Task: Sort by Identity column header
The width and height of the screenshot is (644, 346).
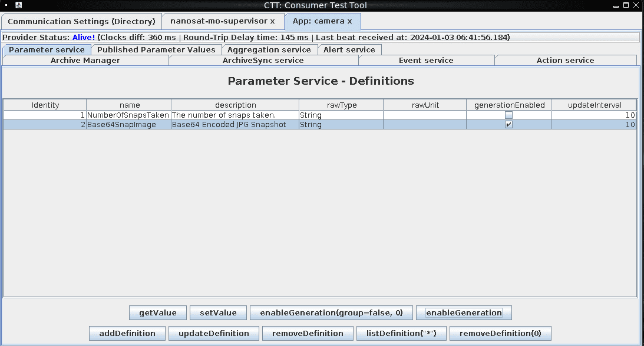Action: tap(45, 105)
